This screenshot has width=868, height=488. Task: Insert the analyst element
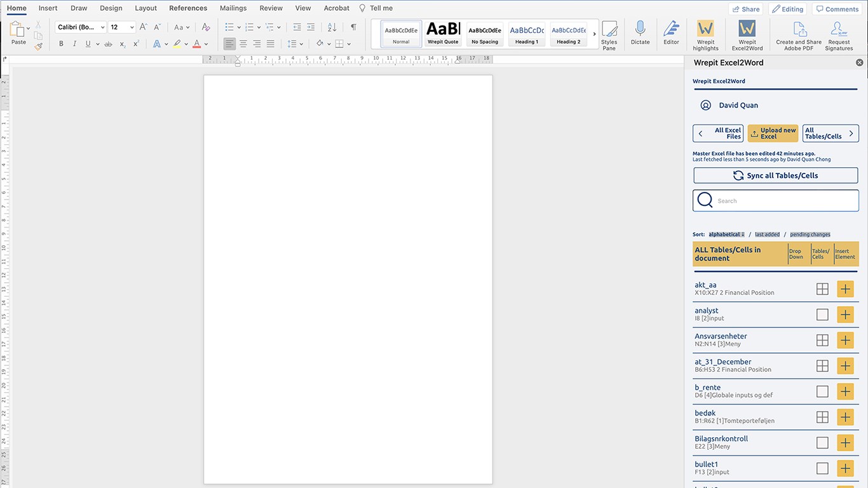pos(845,315)
